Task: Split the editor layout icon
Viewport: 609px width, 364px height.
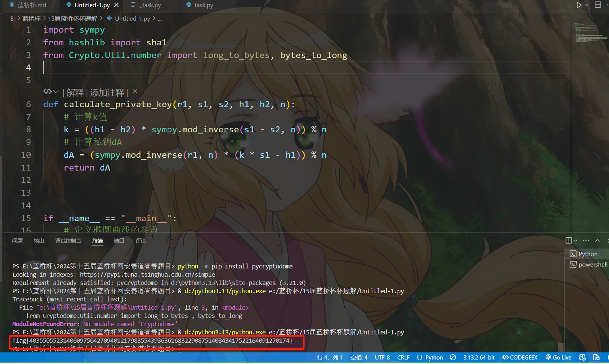Action: [x=598, y=5]
